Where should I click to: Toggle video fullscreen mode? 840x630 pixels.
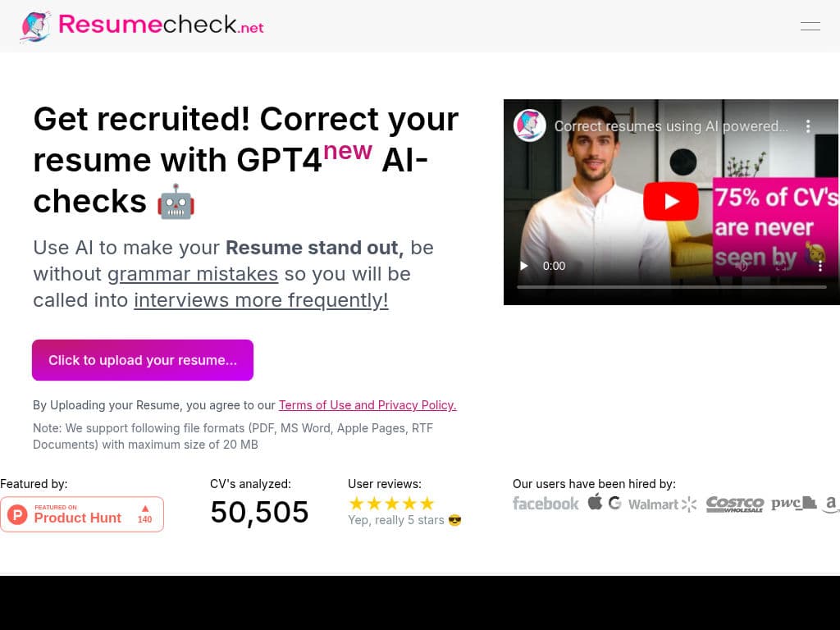[x=782, y=266]
